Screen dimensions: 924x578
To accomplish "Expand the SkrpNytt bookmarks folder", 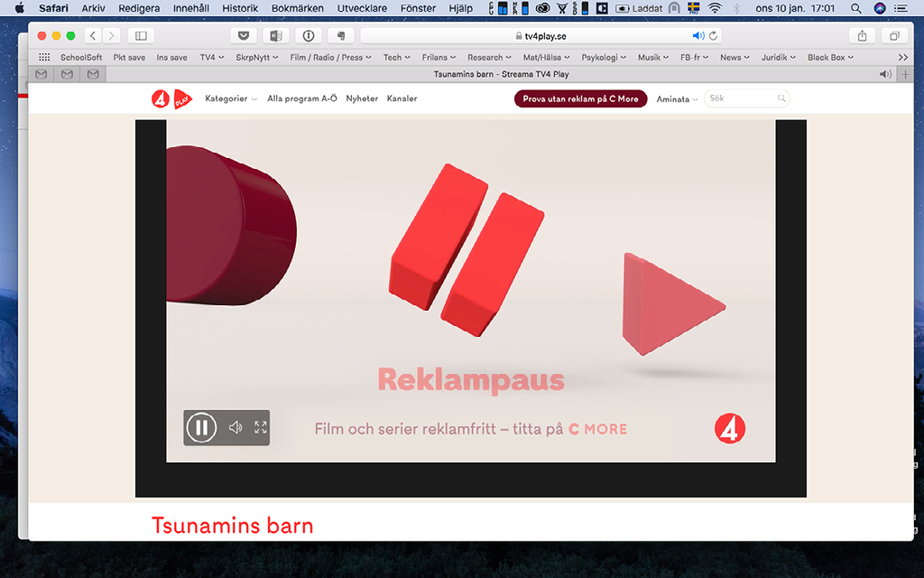I will (257, 57).
